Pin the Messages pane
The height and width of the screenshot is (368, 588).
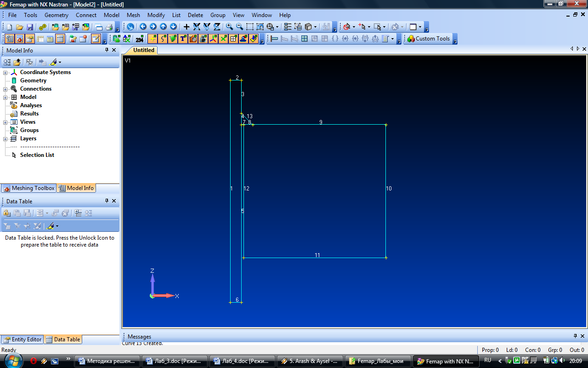pyautogui.click(x=575, y=336)
